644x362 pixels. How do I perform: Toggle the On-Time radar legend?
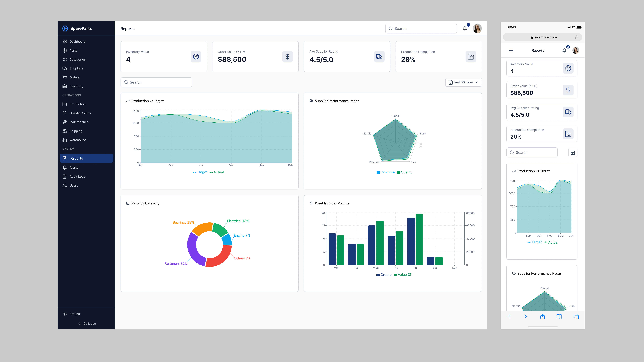pos(386,172)
